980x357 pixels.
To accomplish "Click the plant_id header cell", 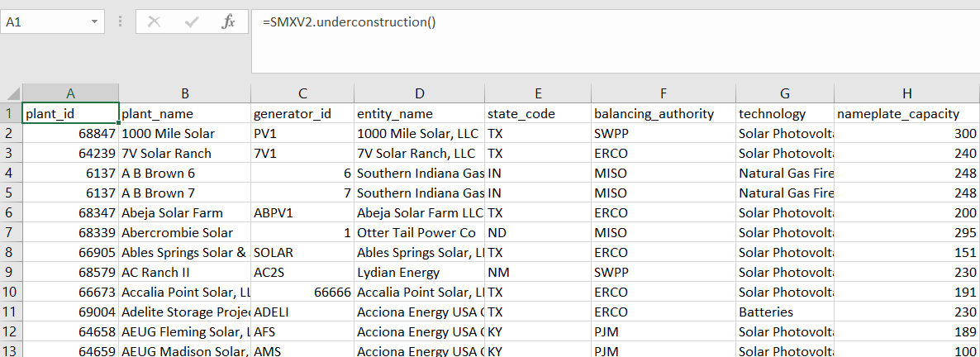I will click(x=70, y=114).
